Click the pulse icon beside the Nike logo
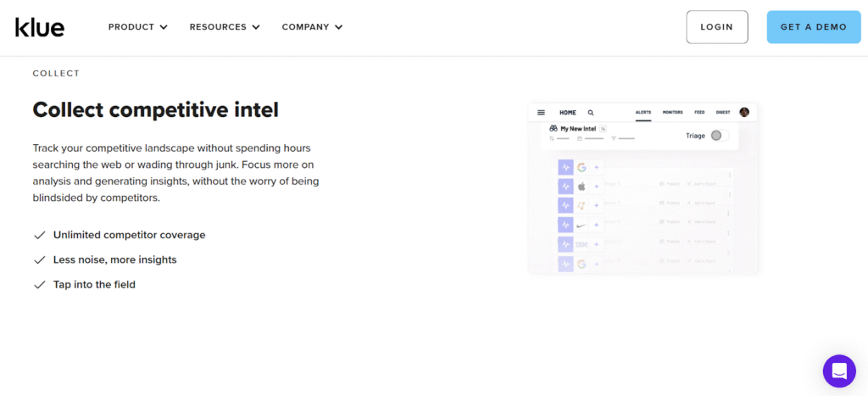Image resolution: width=868 pixels, height=396 pixels. coord(565,226)
